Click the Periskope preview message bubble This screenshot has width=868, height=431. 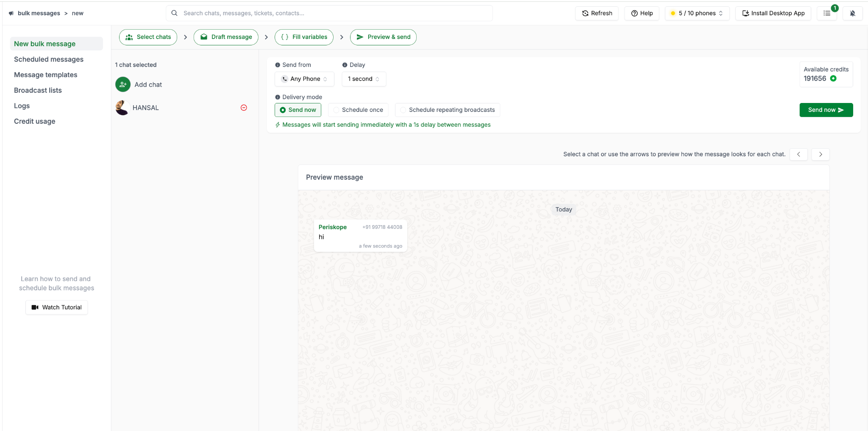360,236
